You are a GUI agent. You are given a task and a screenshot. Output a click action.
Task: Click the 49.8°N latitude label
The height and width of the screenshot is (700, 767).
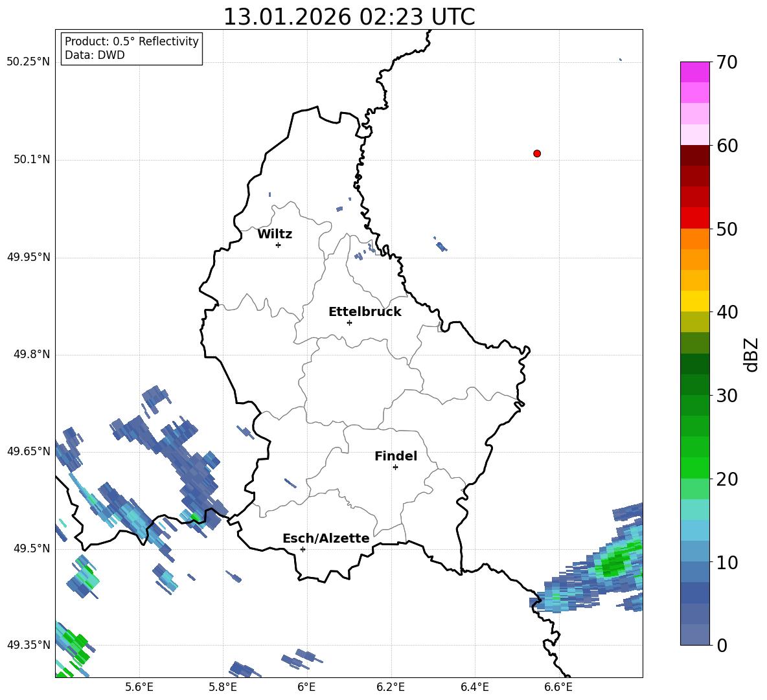pyautogui.click(x=32, y=354)
